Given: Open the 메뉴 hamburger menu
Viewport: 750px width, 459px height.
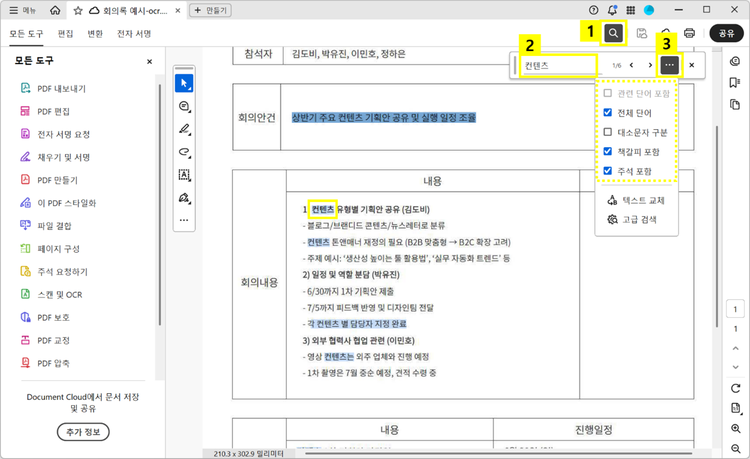Looking at the screenshot, I should pos(22,10).
